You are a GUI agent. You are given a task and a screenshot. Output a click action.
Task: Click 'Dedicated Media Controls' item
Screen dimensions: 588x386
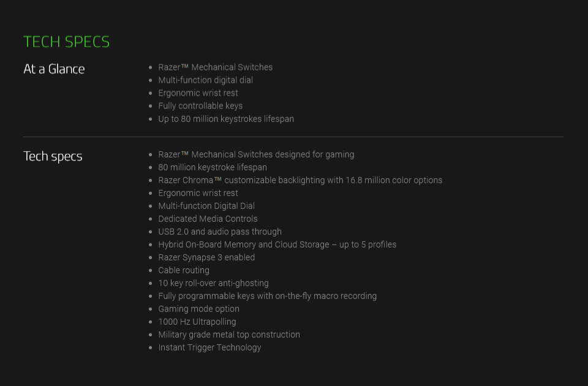tap(208, 219)
